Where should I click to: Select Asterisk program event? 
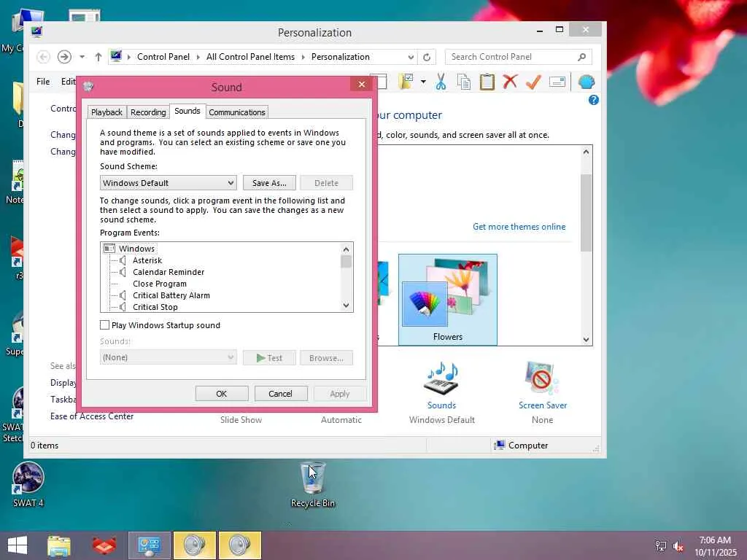tap(147, 260)
